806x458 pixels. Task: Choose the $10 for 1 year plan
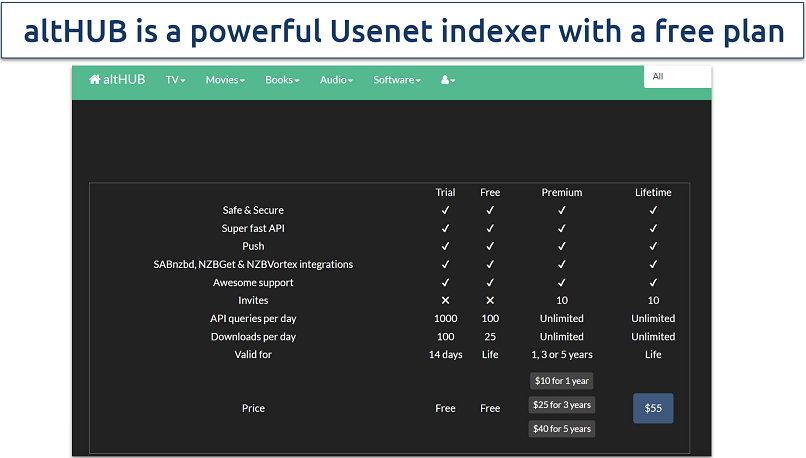point(562,381)
